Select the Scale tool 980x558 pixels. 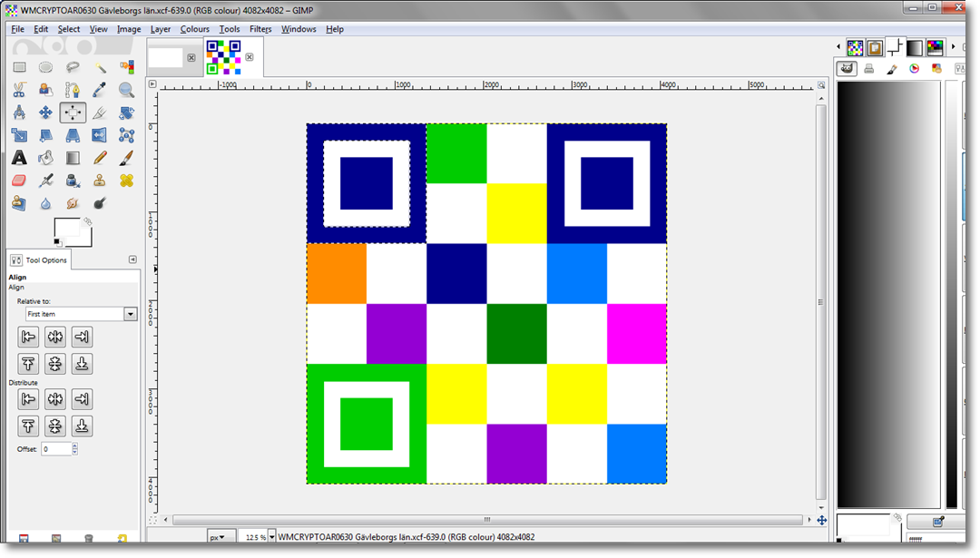19,135
